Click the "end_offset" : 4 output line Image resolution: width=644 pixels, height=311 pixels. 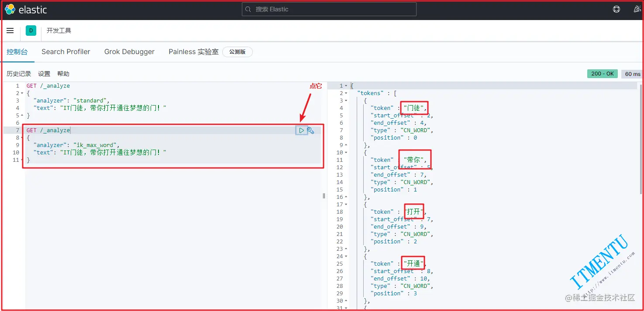point(398,123)
